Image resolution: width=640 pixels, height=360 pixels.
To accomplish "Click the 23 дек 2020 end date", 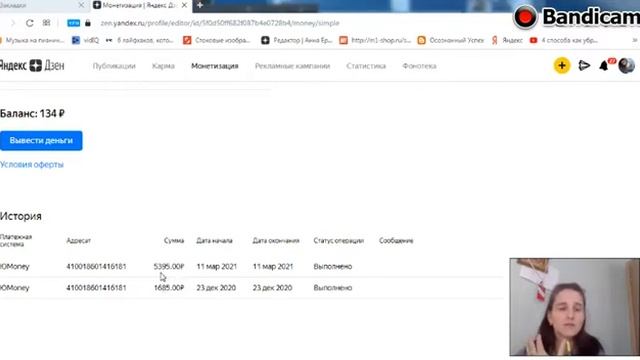I will (272, 288).
